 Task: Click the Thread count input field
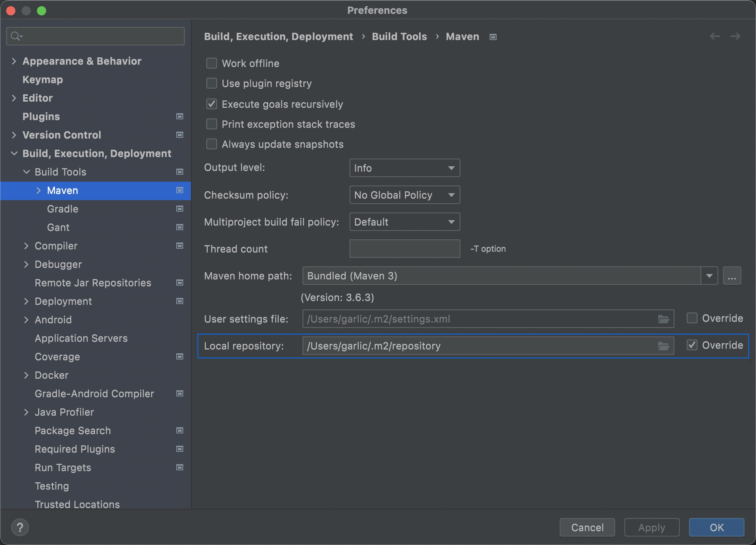[x=404, y=249]
